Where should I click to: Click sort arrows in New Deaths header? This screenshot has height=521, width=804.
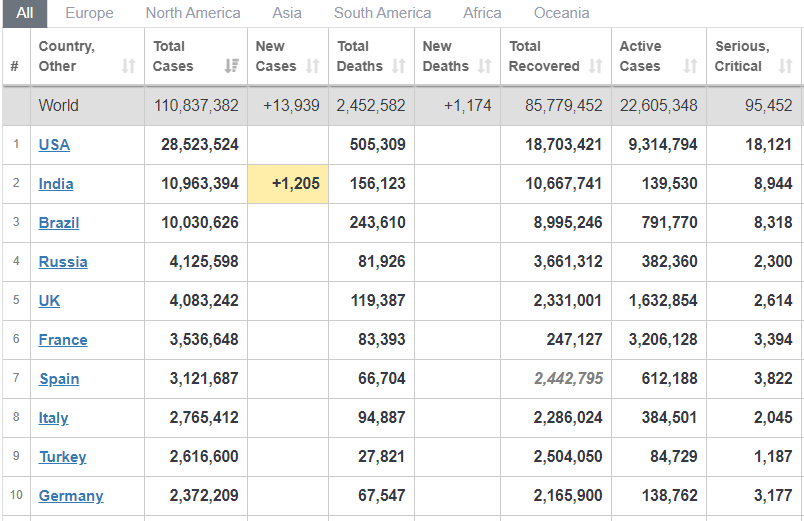click(x=484, y=67)
